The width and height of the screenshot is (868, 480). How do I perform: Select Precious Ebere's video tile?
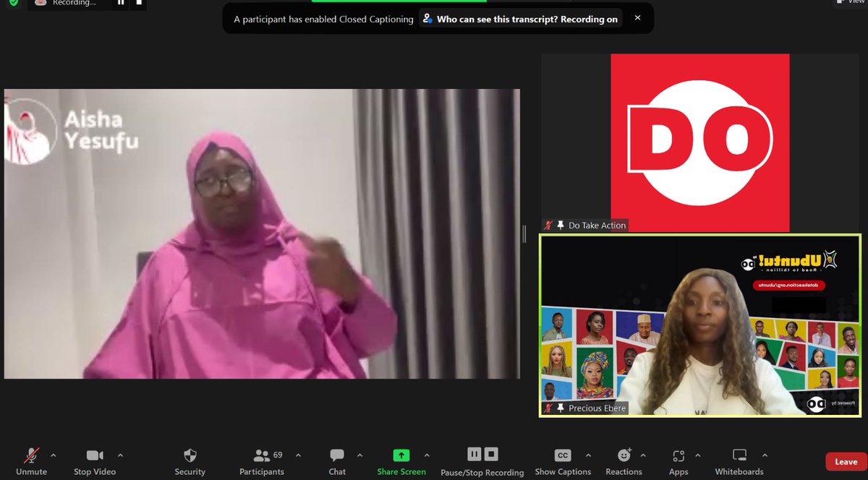click(700, 325)
